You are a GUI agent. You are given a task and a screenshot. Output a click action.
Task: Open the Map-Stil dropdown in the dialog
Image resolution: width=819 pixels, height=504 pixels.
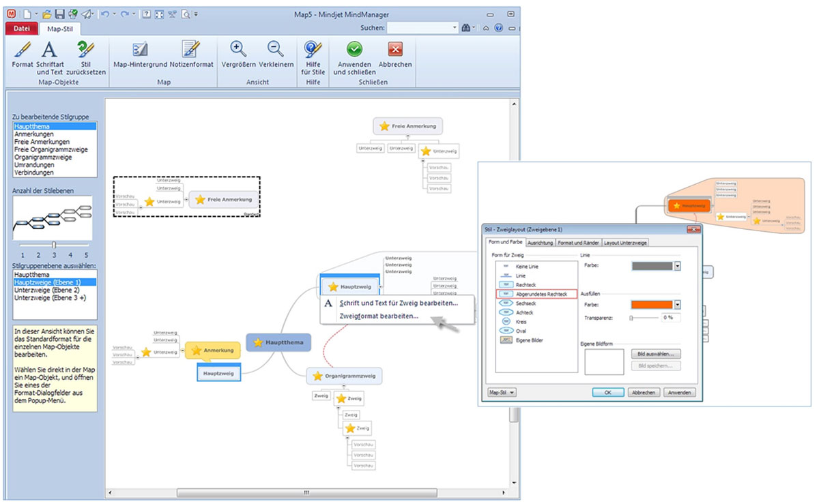500,392
